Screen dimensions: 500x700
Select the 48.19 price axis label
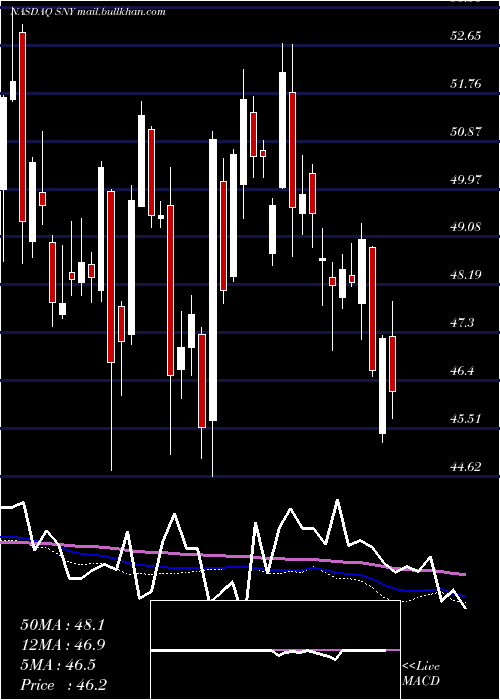[x=466, y=275]
